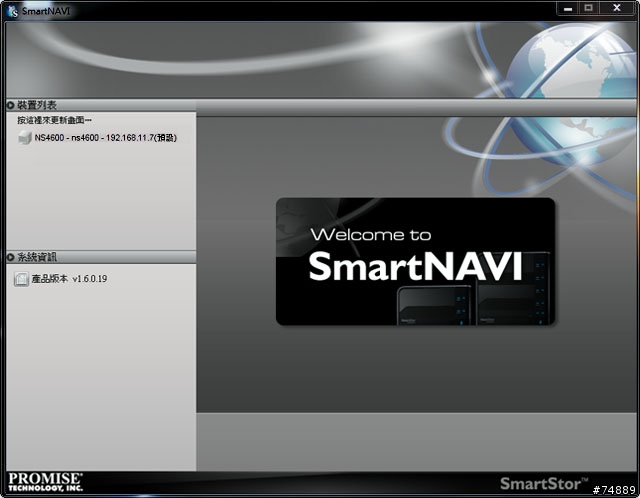The width and height of the screenshot is (640, 498).
Task: Click the Welcome to SmartNAVI banner
Action: pos(416,262)
